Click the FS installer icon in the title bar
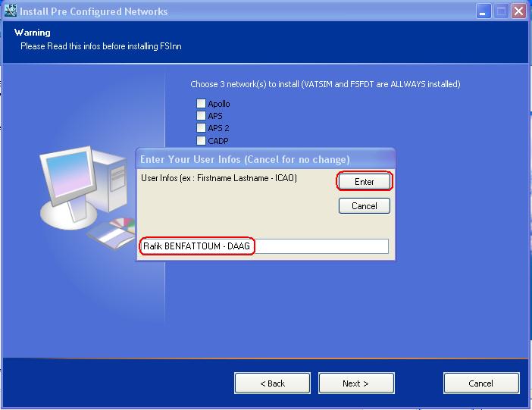 click(x=11, y=11)
